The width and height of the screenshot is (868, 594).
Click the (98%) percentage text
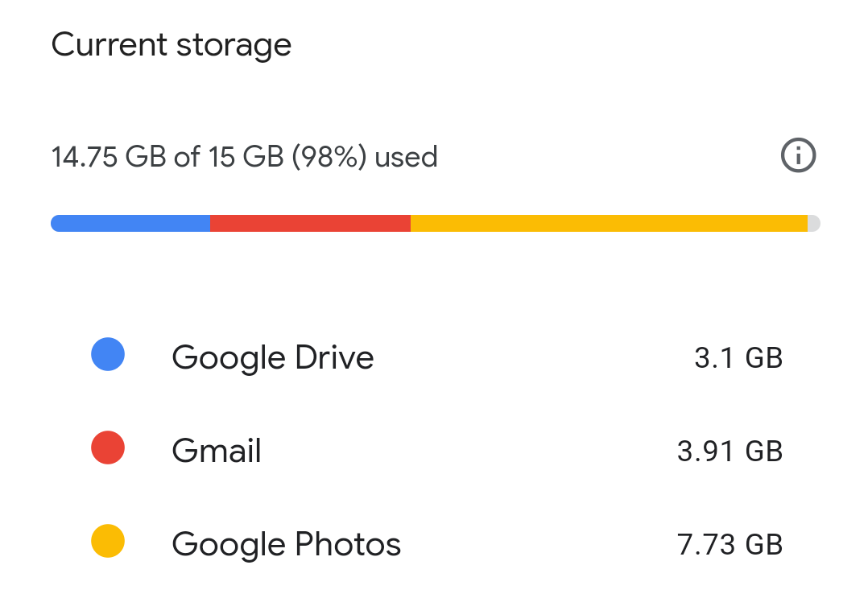(x=329, y=157)
